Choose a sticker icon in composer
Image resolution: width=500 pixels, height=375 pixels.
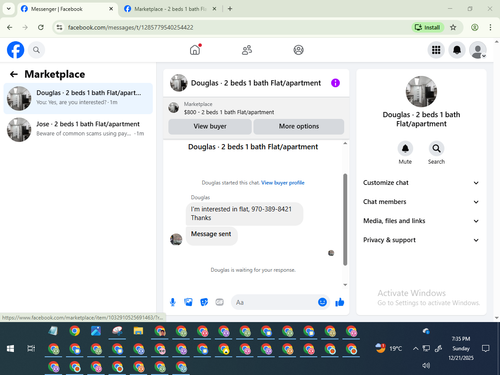pyautogui.click(x=204, y=302)
